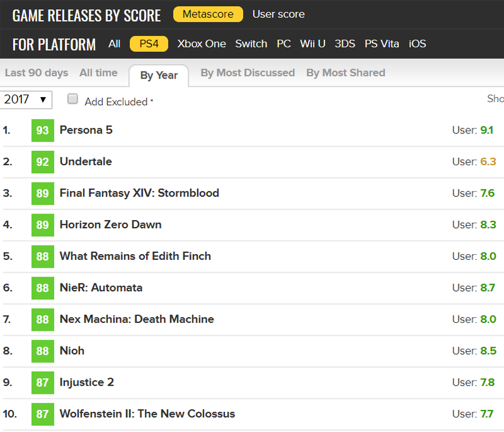
Task: Click Injustice 2's 87 score badge
Action: (43, 382)
